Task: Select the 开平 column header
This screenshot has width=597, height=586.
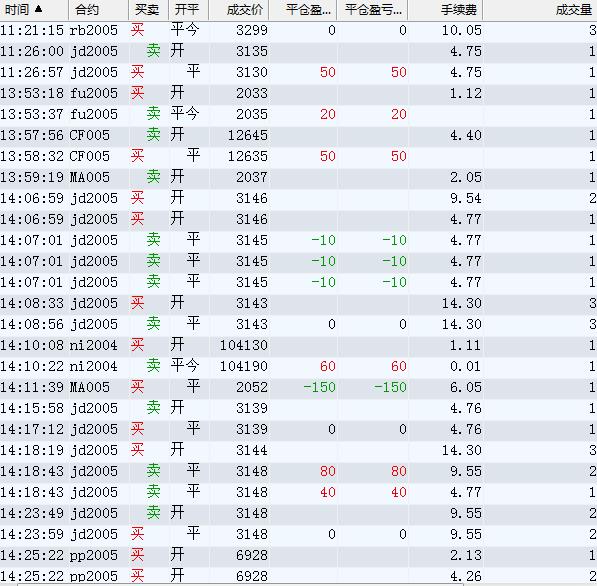Action: tap(188, 10)
